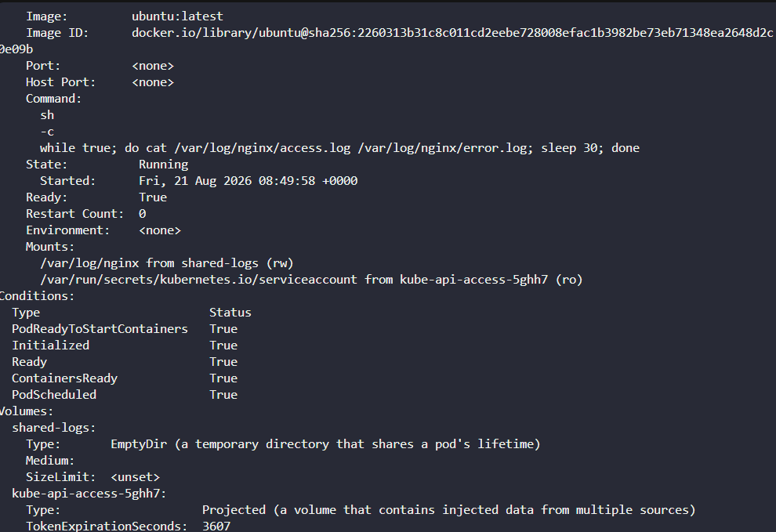Click the EmptyDir type description text
Viewport: 776px width, 532px height.
[x=325, y=444]
